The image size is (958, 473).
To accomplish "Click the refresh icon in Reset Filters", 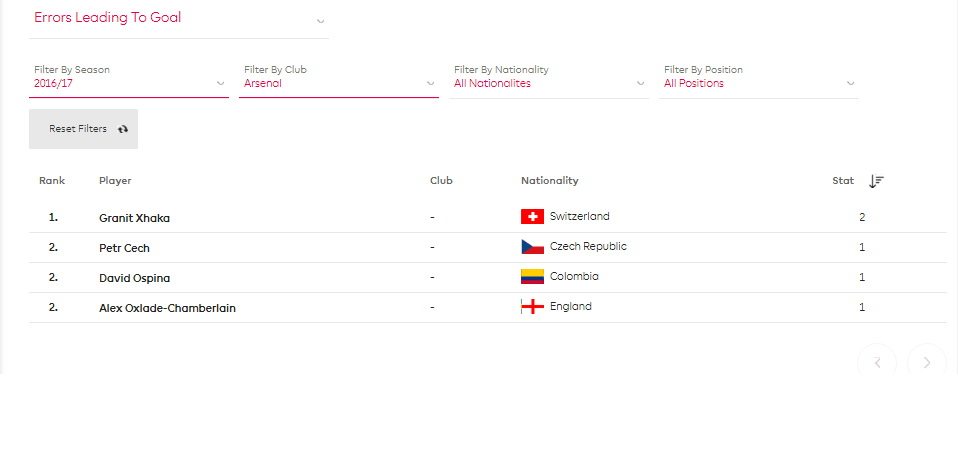I will (x=123, y=129).
